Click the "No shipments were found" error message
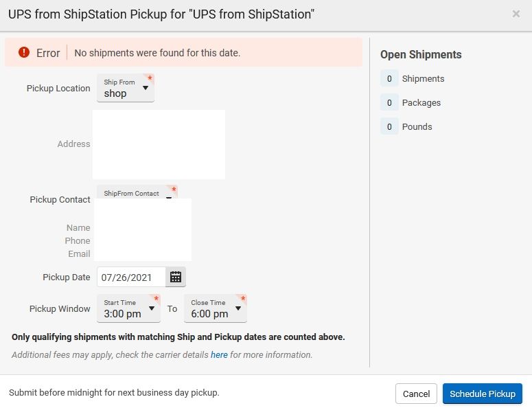Image resolution: width=532 pixels, height=408 pixels. [x=157, y=53]
